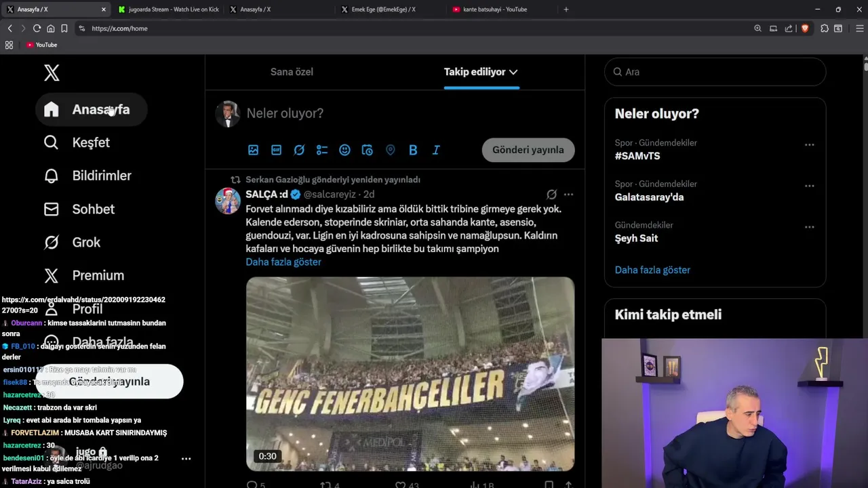Go back in browser history
The image size is (868, 488).
click(10, 28)
